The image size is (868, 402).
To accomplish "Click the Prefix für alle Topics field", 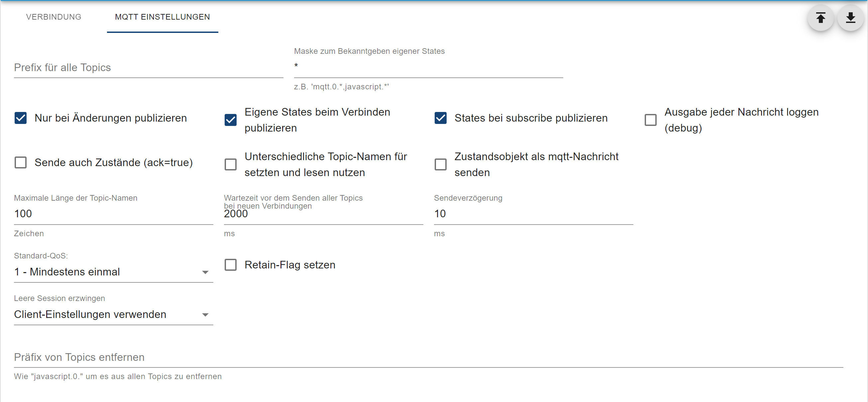I will (x=148, y=68).
